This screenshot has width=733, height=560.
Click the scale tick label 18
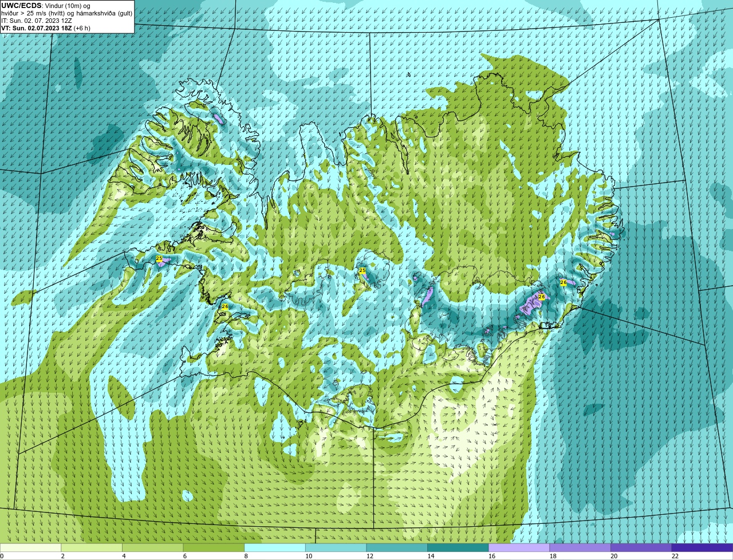point(553,556)
